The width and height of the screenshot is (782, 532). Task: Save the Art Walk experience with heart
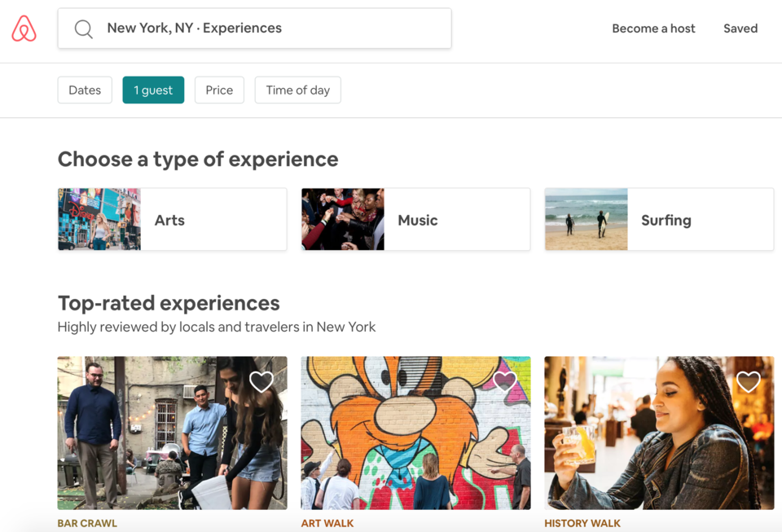pos(505,382)
